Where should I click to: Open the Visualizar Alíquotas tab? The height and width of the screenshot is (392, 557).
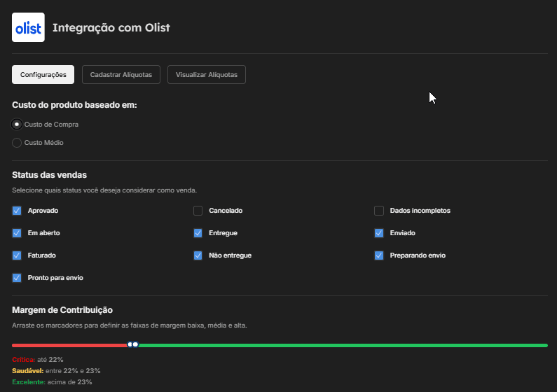[x=207, y=74]
